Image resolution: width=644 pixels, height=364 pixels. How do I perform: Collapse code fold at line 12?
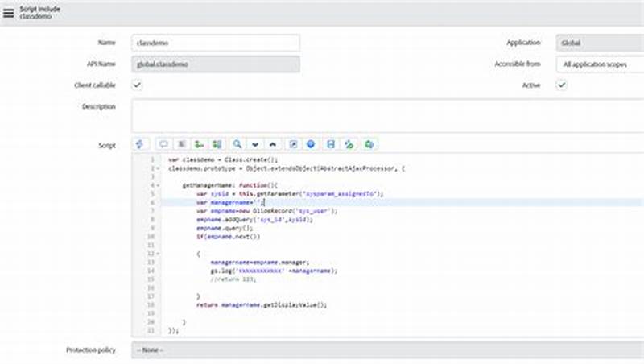158,254
